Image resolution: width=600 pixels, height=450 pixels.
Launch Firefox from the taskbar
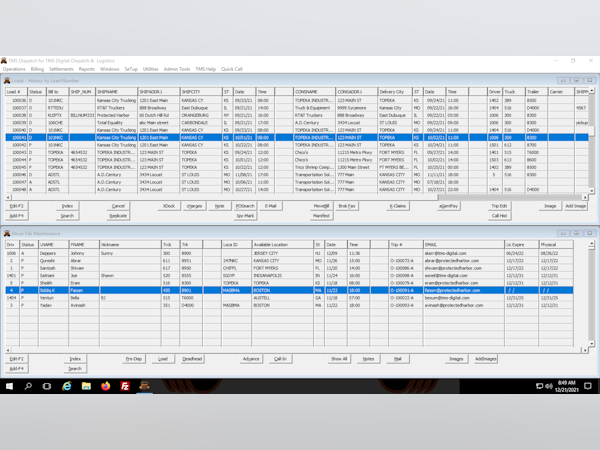tap(106, 386)
